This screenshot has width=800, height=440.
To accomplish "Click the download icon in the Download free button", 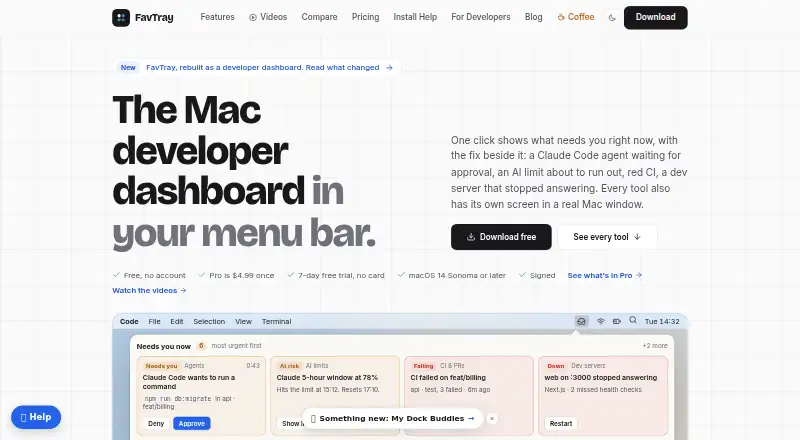I will (471, 237).
